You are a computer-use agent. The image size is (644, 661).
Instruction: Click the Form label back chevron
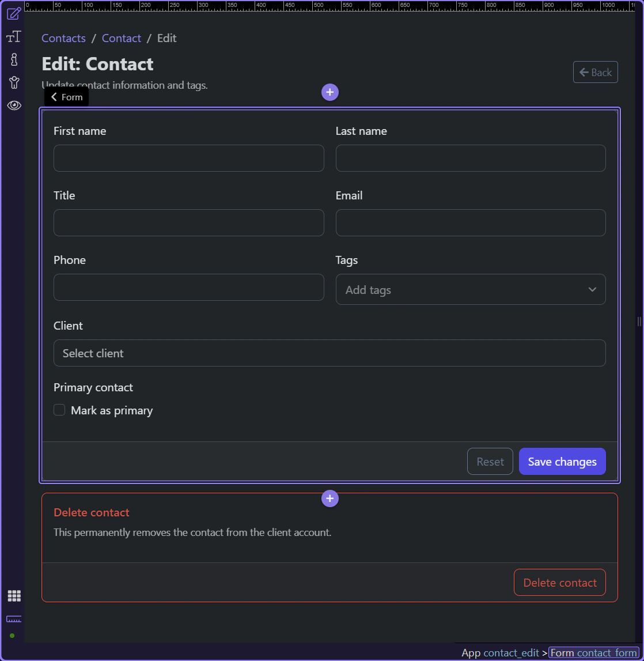click(x=54, y=97)
